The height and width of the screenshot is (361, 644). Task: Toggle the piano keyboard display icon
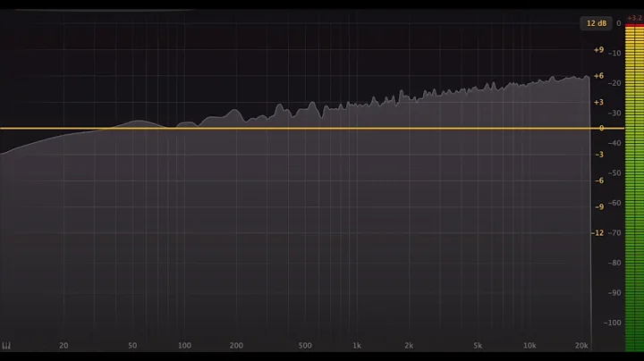(x=6, y=346)
